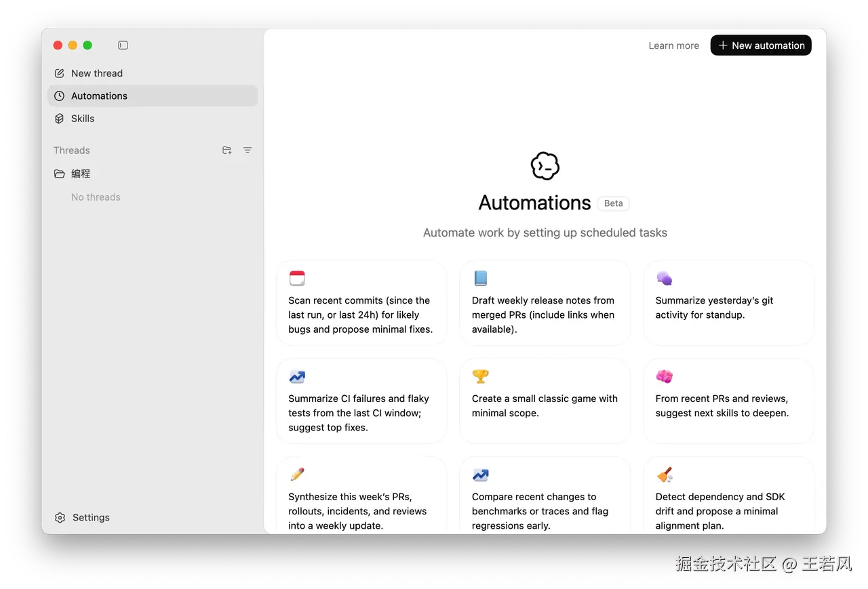Screen dimensions: 868x589
Task: Toggle the sidebar panel icon
Action: tap(123, 45)
